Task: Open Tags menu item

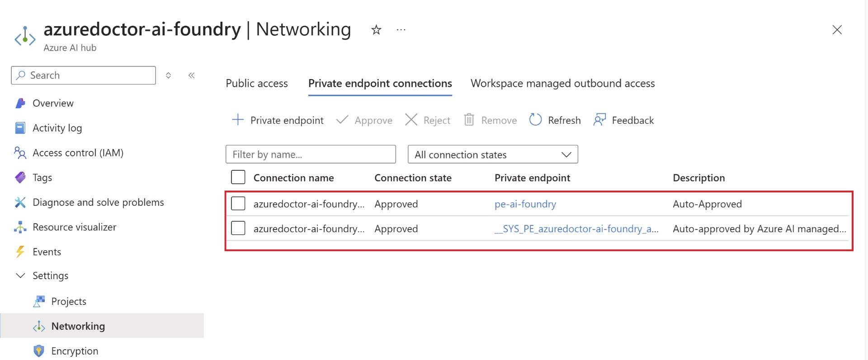Action: pyautogui.click(x=42, y=178)
